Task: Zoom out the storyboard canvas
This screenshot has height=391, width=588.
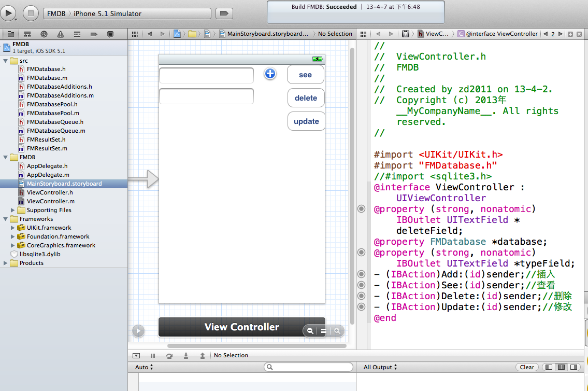Action: point(310,330)
